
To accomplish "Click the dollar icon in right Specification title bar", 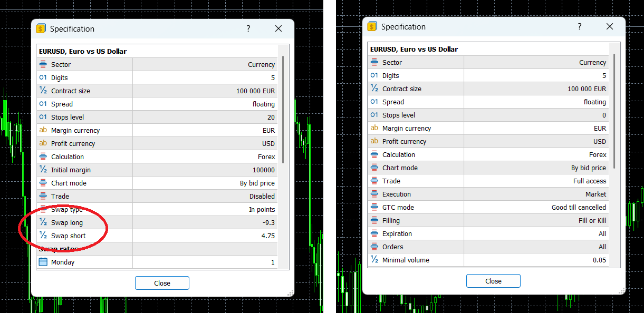I will click(372, 26).
